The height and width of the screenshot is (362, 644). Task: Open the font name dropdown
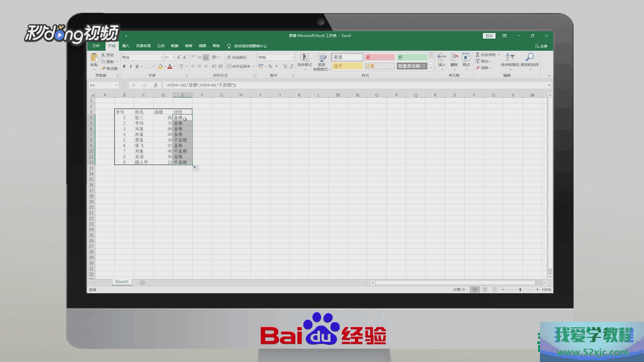[162, 57]
